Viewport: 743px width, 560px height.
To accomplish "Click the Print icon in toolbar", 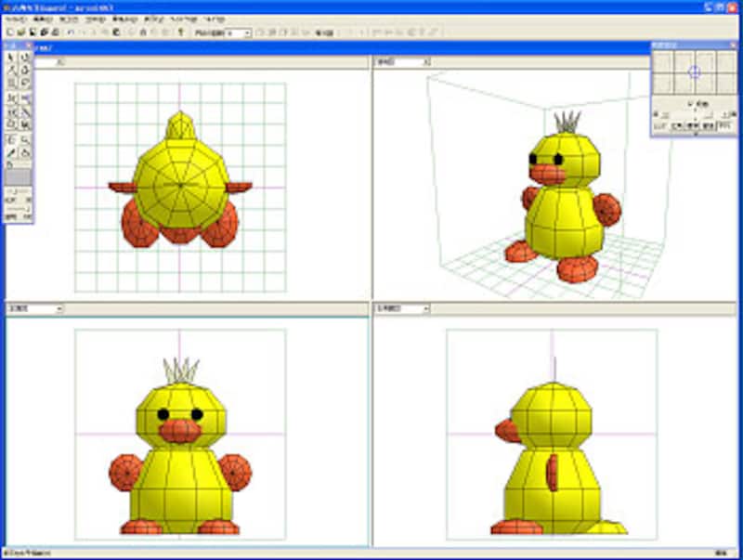I will click(55, 33).
